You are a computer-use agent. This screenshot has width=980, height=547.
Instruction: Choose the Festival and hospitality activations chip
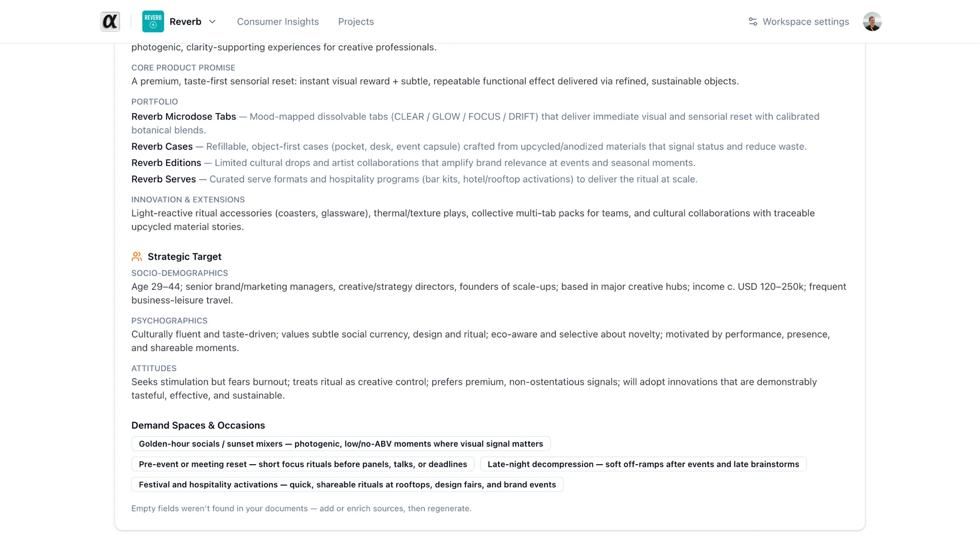point(347,485)
